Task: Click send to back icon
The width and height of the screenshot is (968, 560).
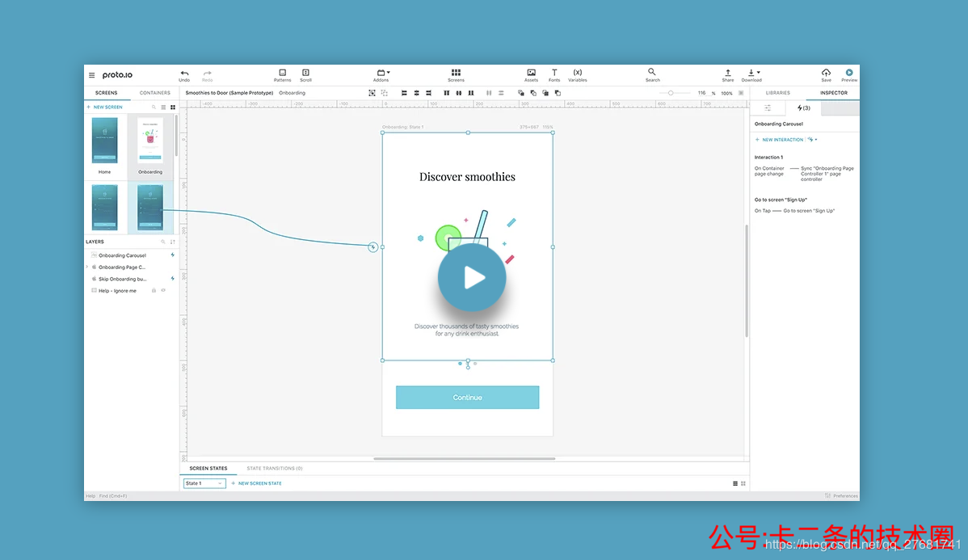Action: point(558,93)
